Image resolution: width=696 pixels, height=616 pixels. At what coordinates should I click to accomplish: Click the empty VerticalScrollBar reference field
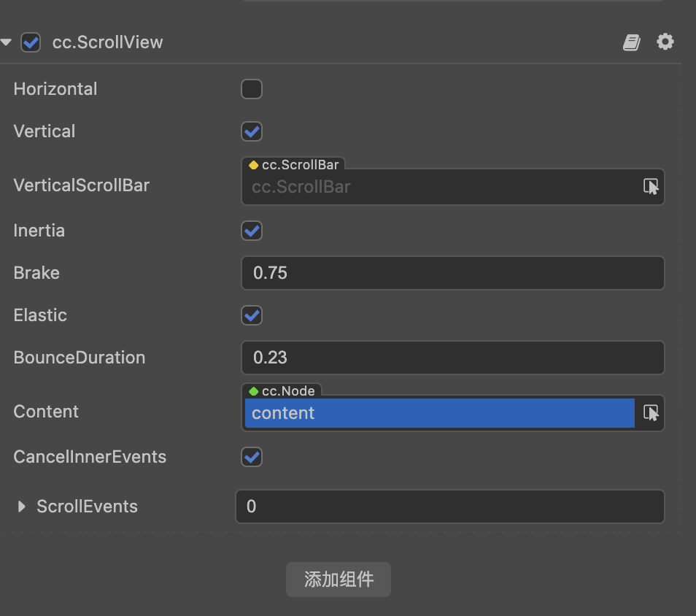click(x=439, y=187)
